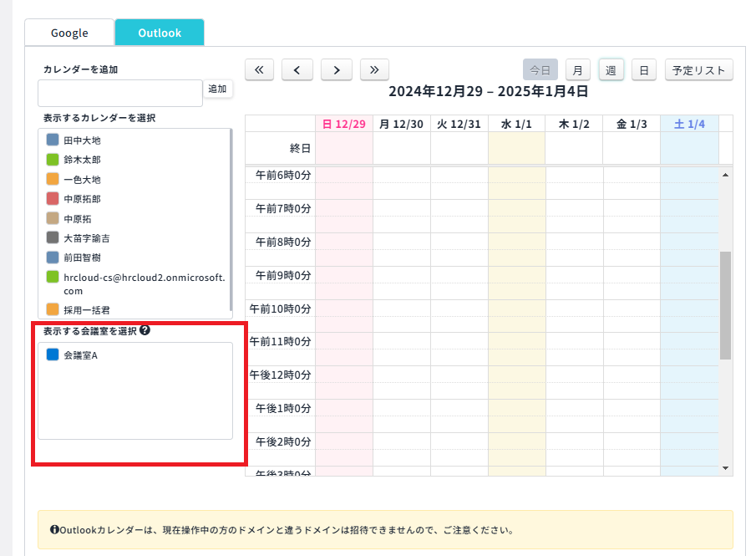Click down arrow of calendar grid scrollbar
This screenshot has height=556, width=756.
(x=725, y=468)
